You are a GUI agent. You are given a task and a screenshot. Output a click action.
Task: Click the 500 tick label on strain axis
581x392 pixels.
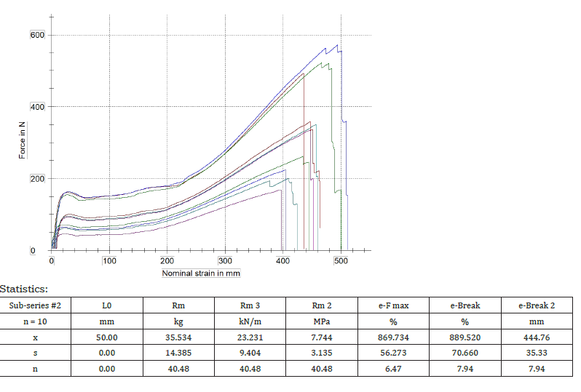(341, 260)
